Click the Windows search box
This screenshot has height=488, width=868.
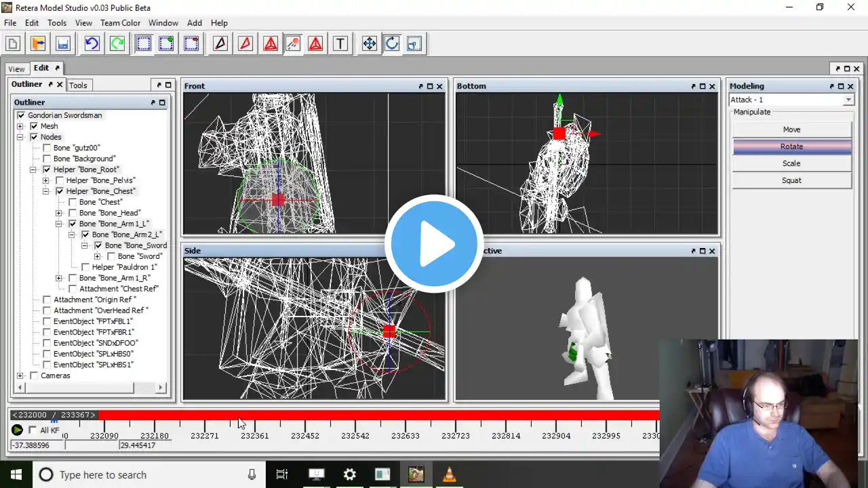(x=148, y=474)
